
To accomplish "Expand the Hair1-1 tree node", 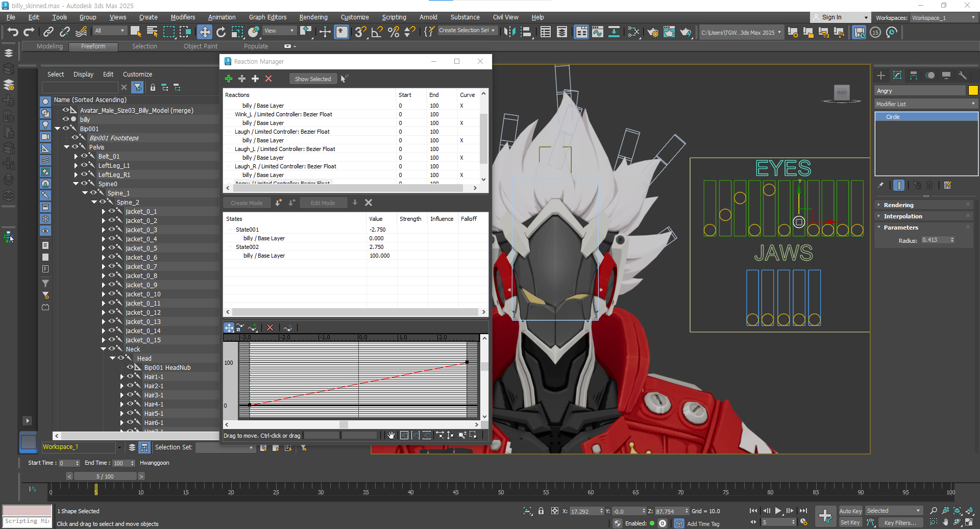I will click(x=122, y=376).
